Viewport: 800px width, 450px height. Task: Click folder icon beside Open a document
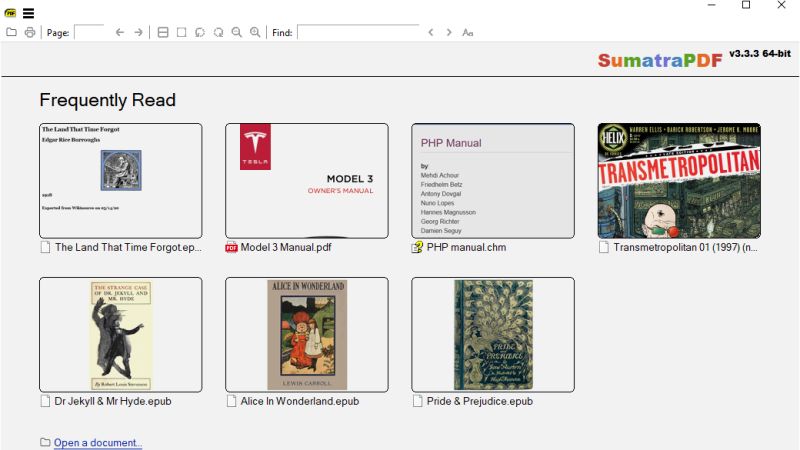[x=45, y=442]
